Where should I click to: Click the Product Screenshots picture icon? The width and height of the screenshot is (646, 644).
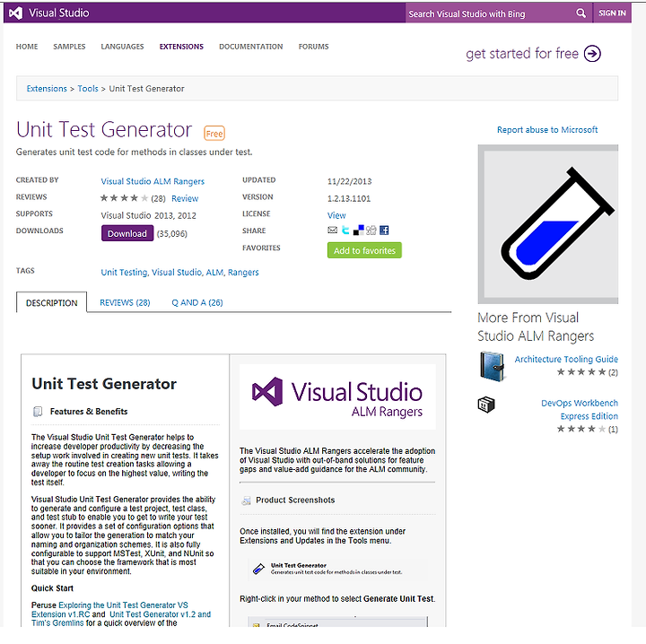coord(247,500)
